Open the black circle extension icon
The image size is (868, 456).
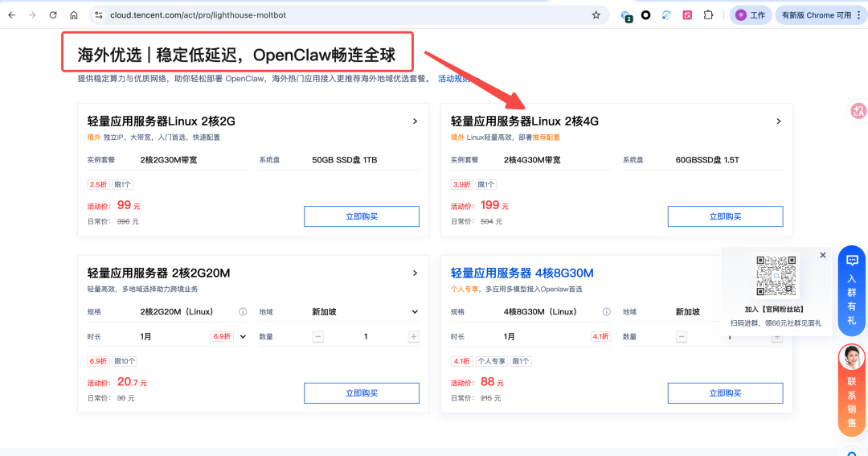[645, 15]
